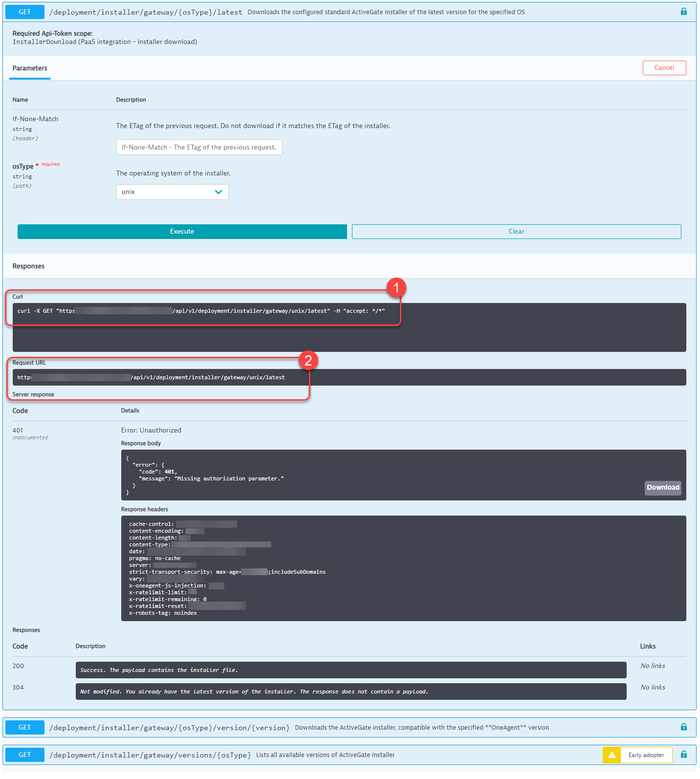
Task: Click the yellow warning triangle icon
Action: click(x=612, y=755)
